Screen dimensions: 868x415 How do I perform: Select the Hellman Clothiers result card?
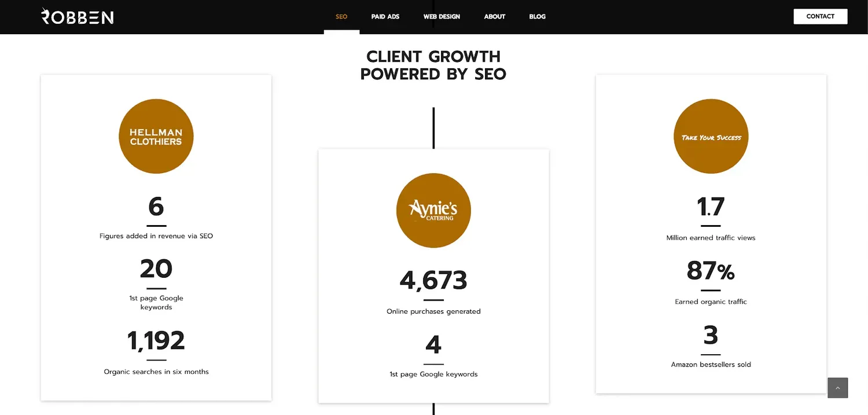pyautogui.click(x=156, y=237)
